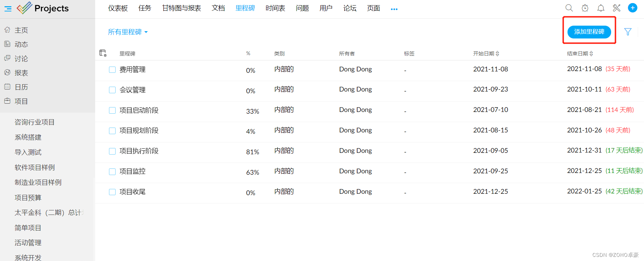Screen dimensions: 644x261
Task: Open 文档 tab
Action: pos(218,8)
